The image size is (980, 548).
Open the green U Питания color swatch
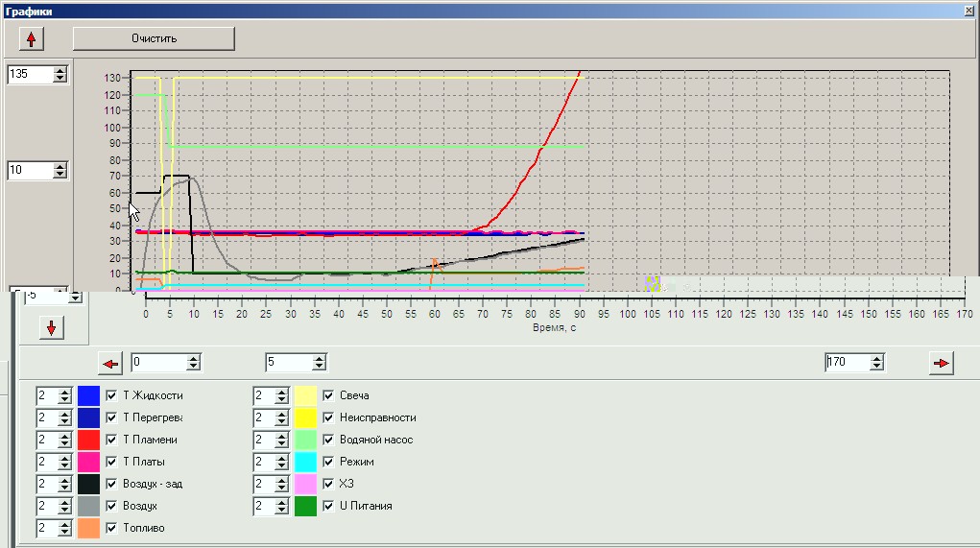[x=305, y=506]
